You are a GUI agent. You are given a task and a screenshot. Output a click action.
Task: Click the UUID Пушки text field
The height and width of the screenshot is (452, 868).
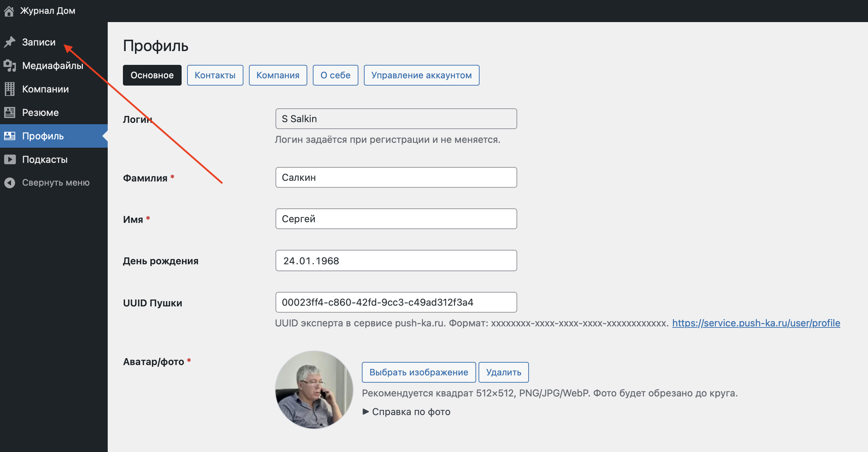click(396, 302)
